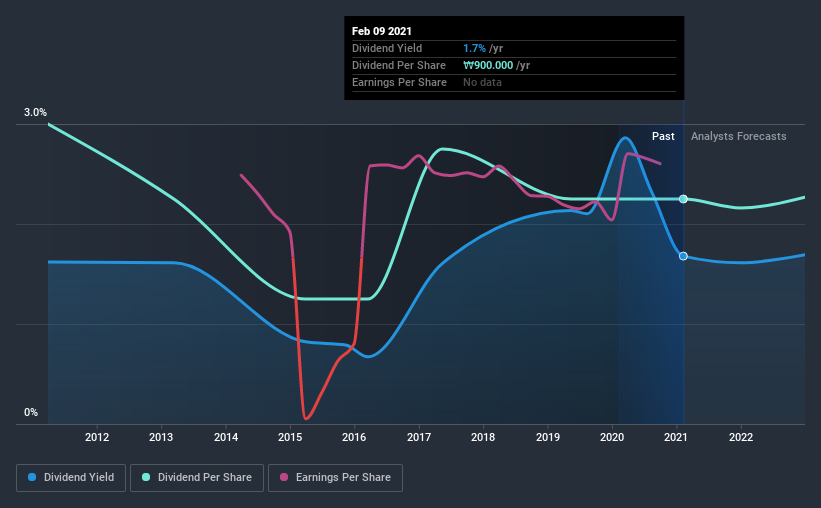Click the 2020 x-axis year label
Viewport: 821px width, 508px height.
coord(612,437)
